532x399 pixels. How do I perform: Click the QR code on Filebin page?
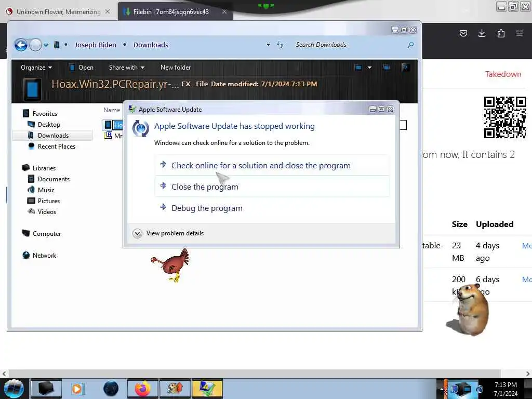(x=505, y=117)
